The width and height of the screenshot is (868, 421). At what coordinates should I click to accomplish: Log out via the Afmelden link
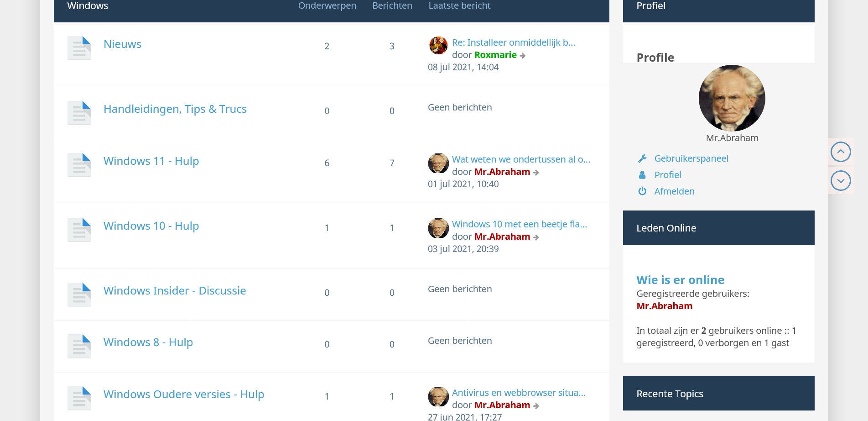pos(674,191)
